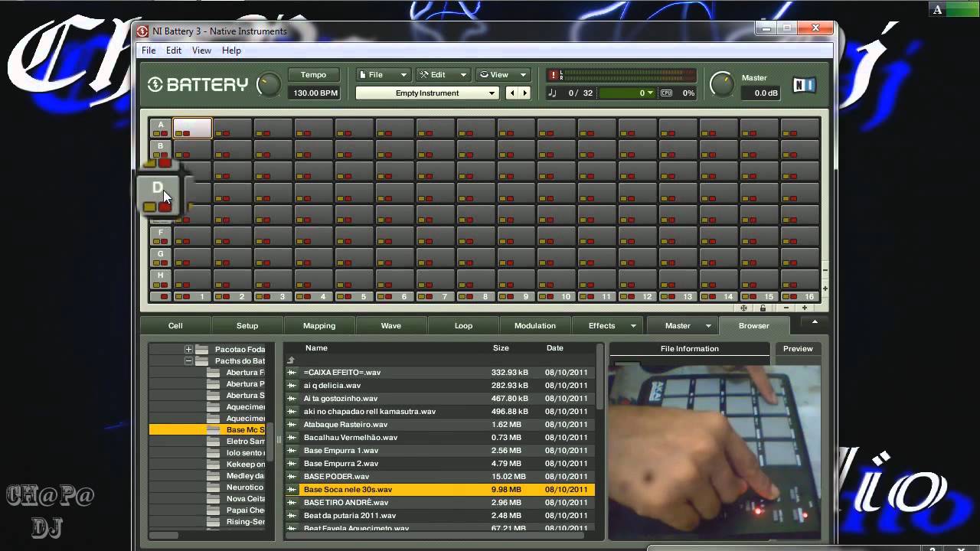
Task: Click the folder icon of Kekeep on
Action: [214, 465]
